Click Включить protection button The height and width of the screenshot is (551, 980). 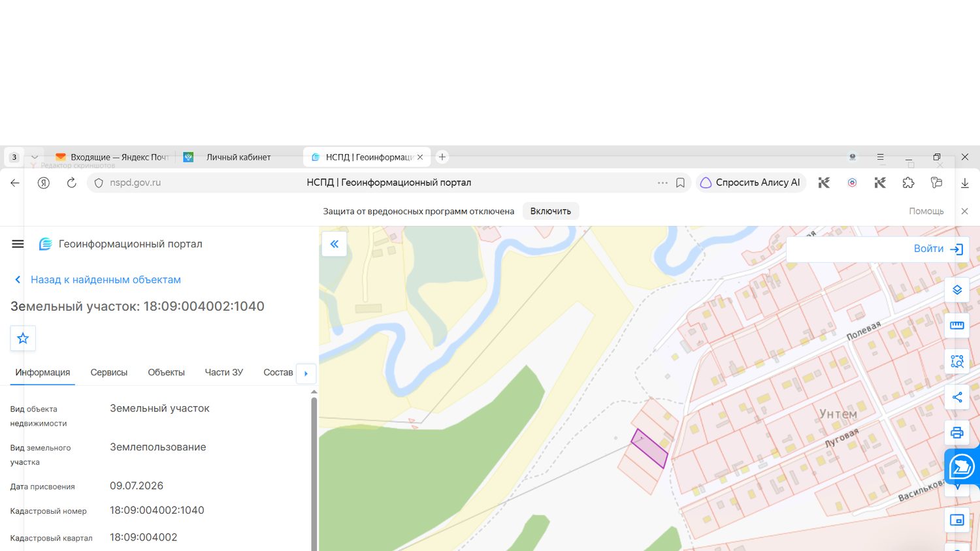tap(551, 211)
